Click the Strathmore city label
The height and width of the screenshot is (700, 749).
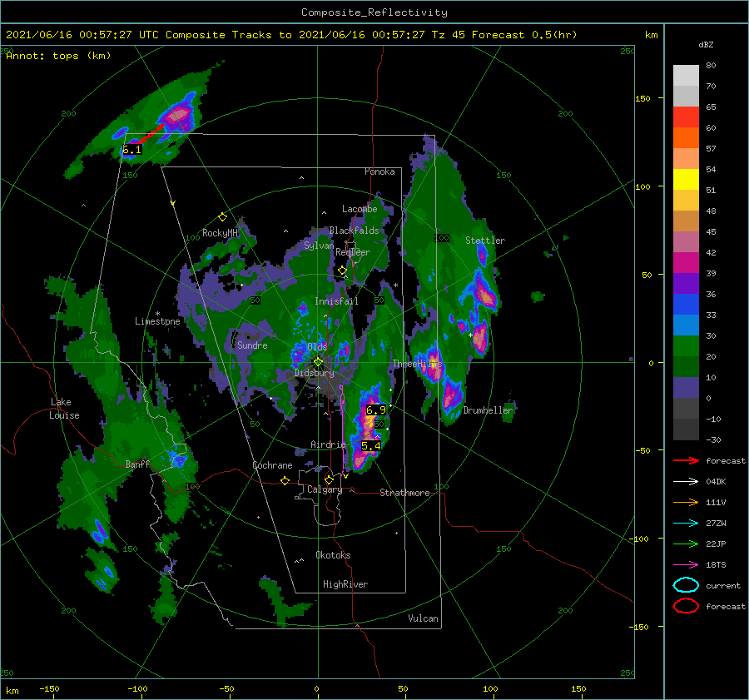point(404,493)
